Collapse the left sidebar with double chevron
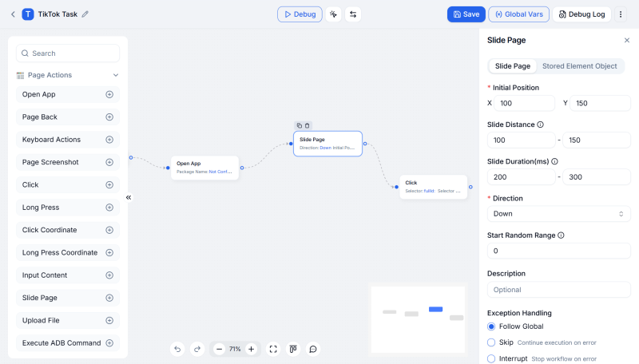Screen dimensions: 639x364 point(128,197)
